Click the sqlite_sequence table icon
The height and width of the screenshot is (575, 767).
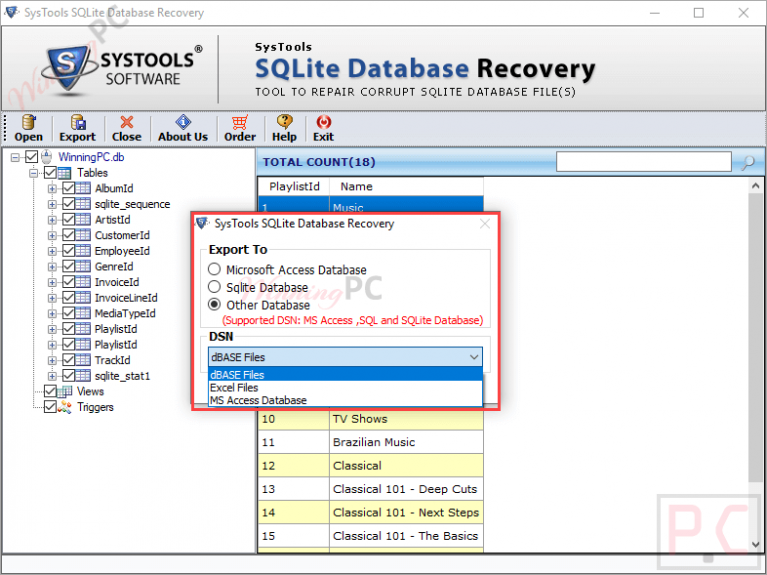(83, 204)
